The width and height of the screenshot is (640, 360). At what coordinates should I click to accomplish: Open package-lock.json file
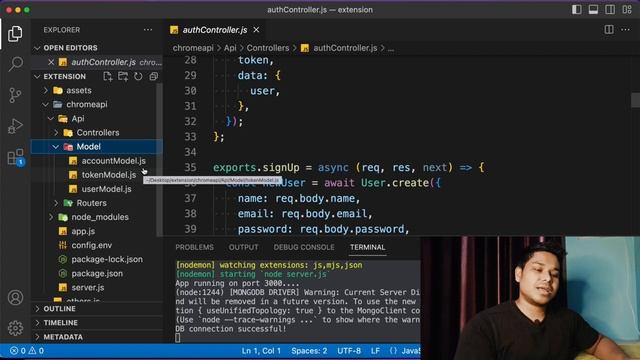[107, 259]
